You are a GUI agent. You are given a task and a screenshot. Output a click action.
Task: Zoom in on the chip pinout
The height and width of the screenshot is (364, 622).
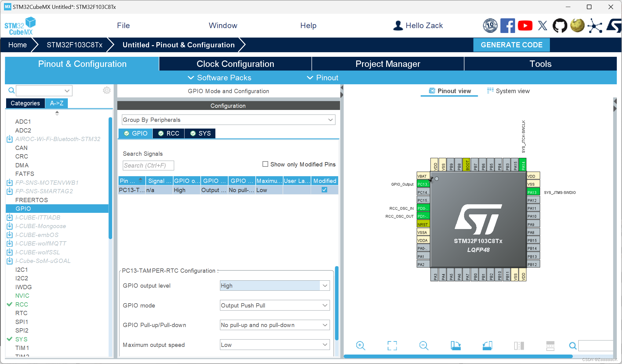coord(360,345)
